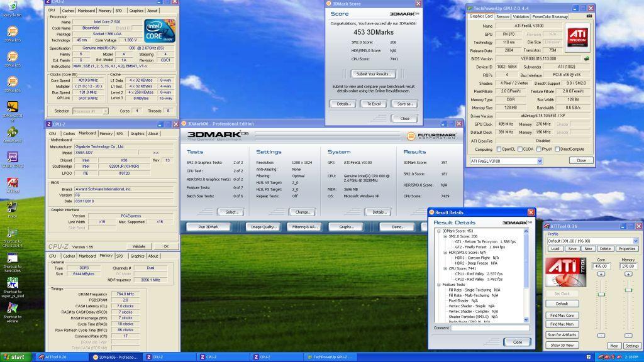
Task: Open Caches tab in CPU-Z window showing processor
Action: coord(68,11)
